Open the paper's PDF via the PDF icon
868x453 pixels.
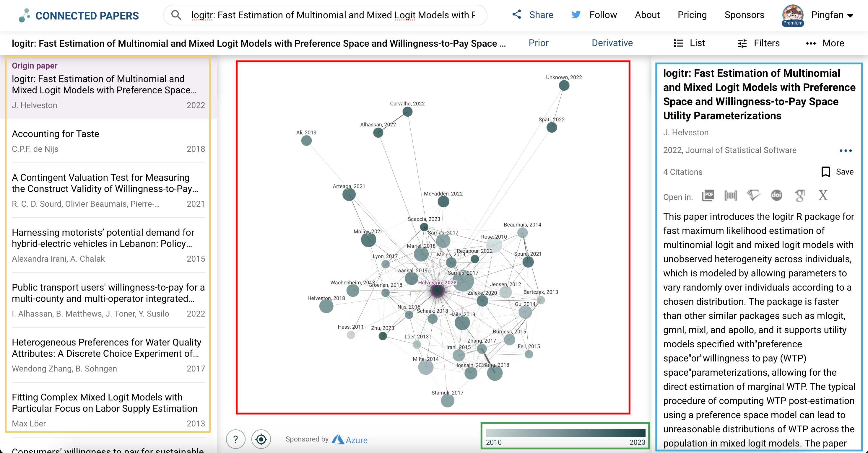point(708,195)
